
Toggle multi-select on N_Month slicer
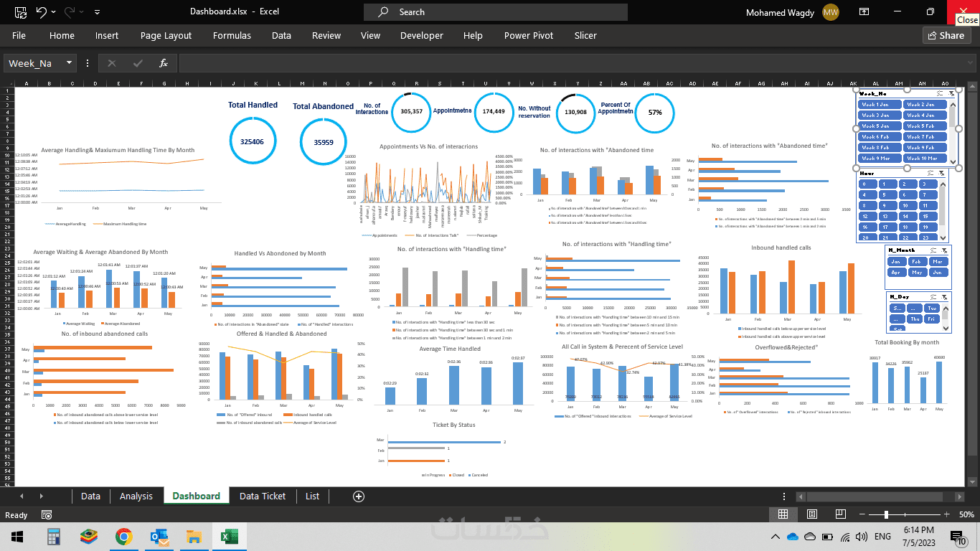(x=933, y=250)
